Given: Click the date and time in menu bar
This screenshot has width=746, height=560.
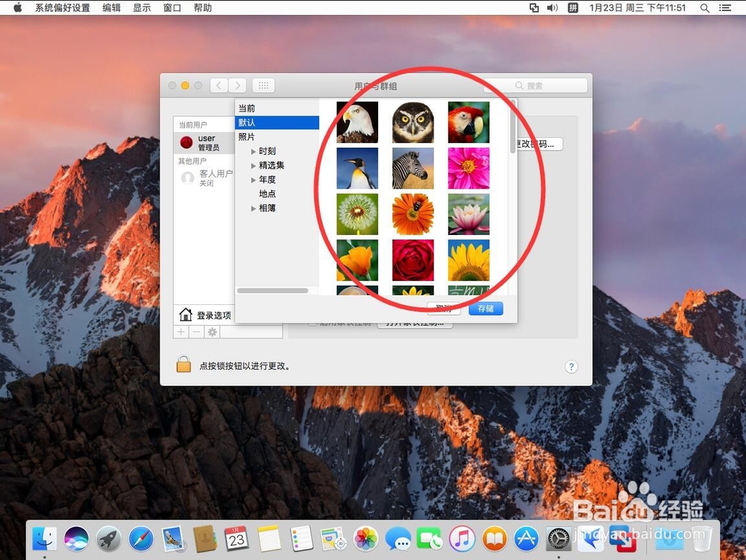Looking at the screenshot, I should (x=638, y=7).
